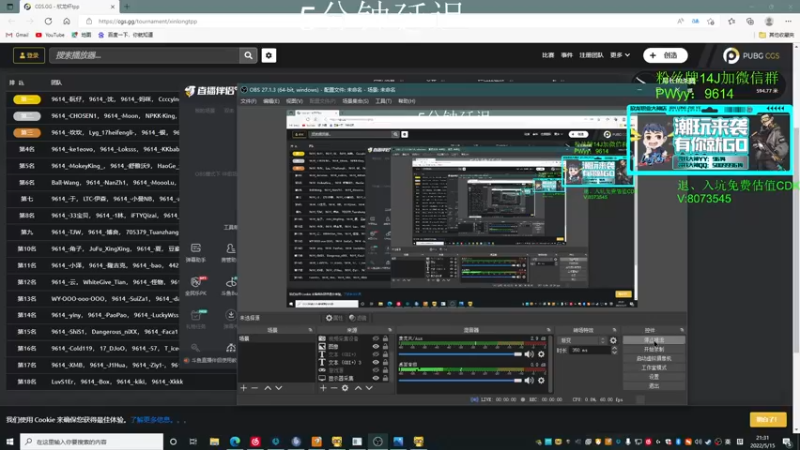Open the 注册团队 navigation item
Viewport: 800px width, 450px height.
[x=591, y=55]
